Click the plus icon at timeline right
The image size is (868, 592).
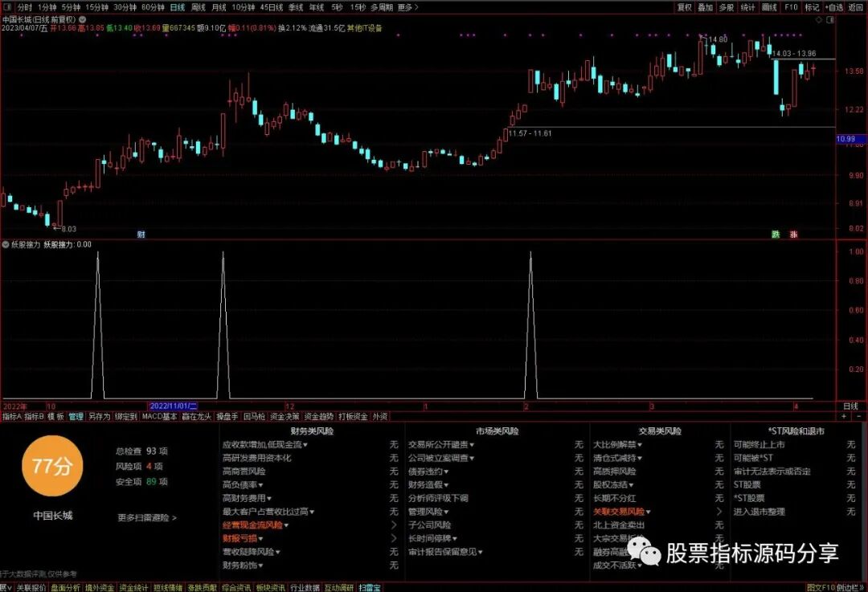pos(844,416)
